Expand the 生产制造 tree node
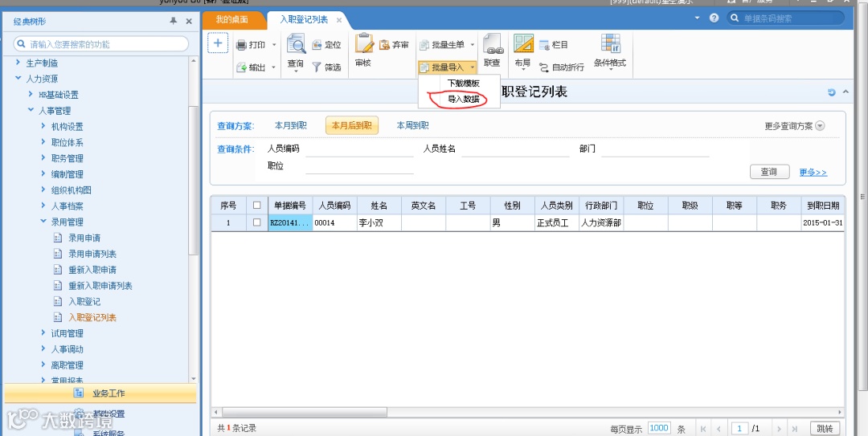868x436 pixels. coord(18,63)
